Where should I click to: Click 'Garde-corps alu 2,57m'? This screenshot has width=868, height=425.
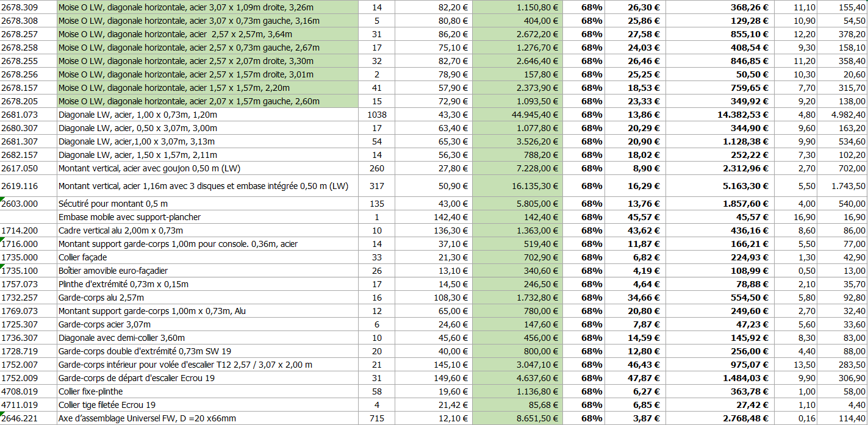[207, 298]
